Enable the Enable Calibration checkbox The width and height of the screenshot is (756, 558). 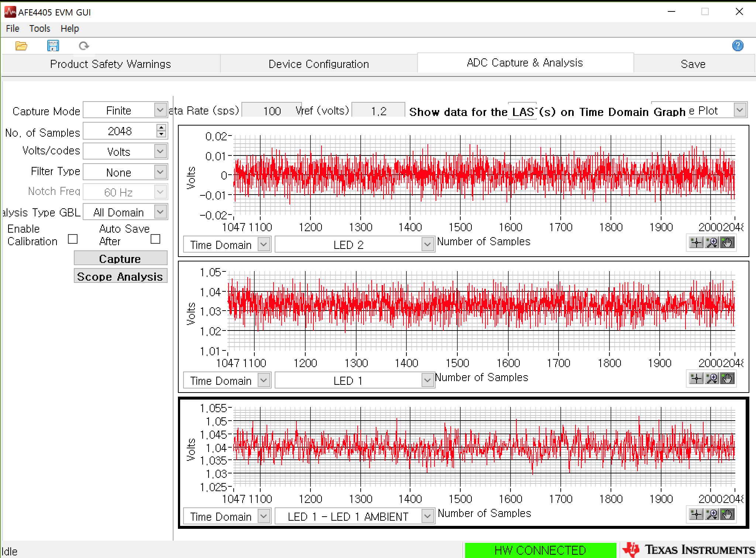[73, 239]
